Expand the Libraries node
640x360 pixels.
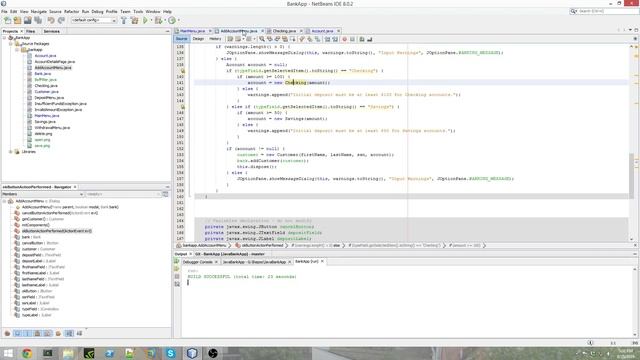(x=11, y=151)
